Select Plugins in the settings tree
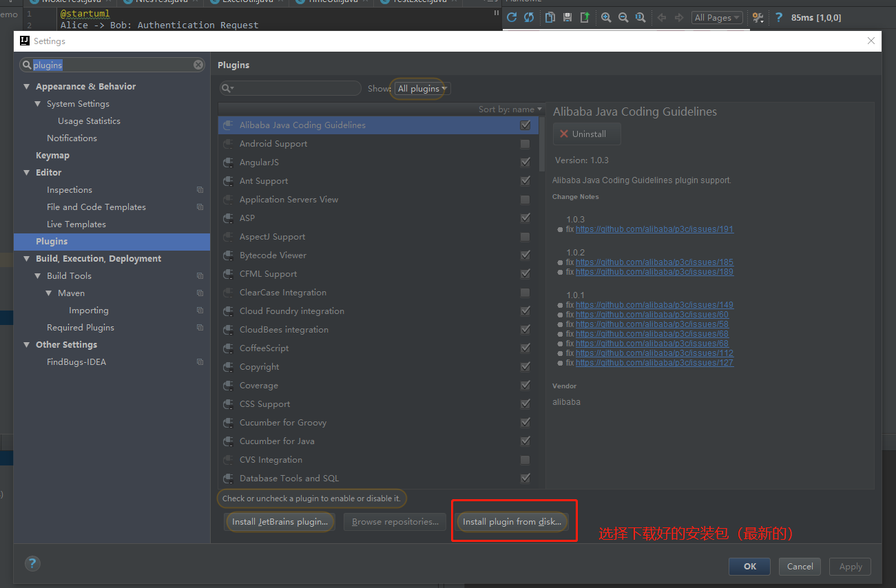The image size is (896, 588). [x=112, y=242]
